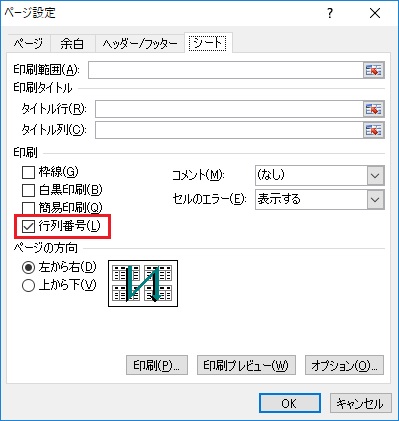Click the キャンセル button
This screenshot has width=399, height=421.
click(x=360, y=403)
